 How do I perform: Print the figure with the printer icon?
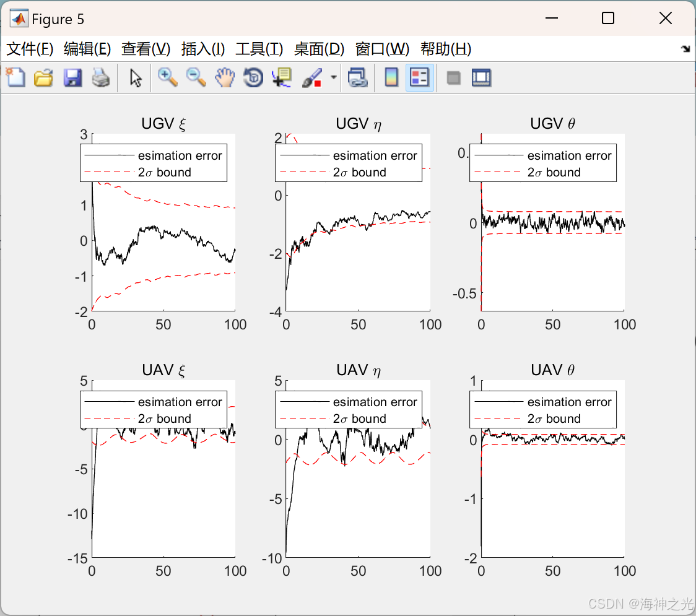[x=101, y=77]
